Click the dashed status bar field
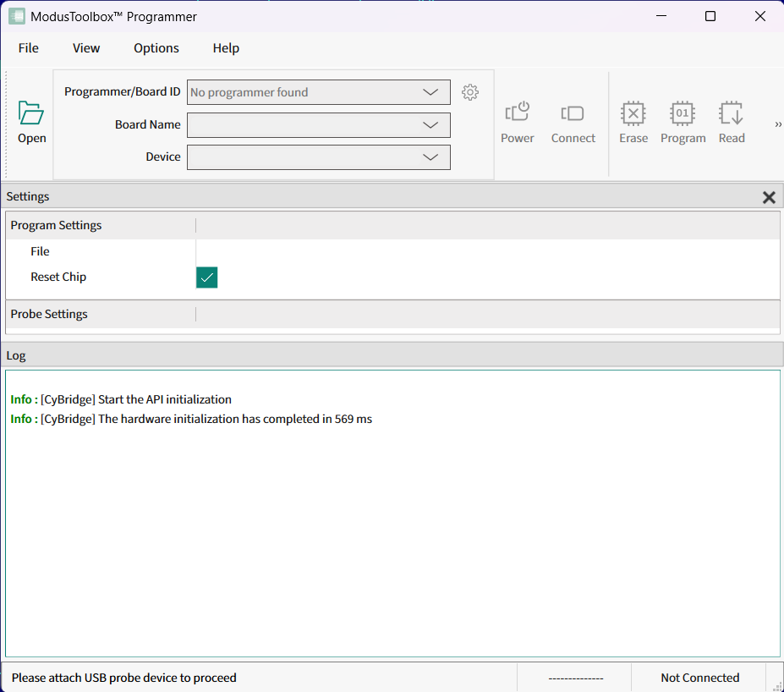The image size is (784, 692). pyautogui.click(x=575, y=678)
